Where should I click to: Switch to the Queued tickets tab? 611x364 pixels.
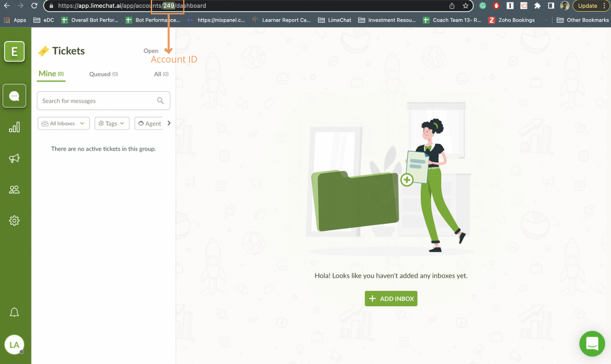[x=103, y=74]
